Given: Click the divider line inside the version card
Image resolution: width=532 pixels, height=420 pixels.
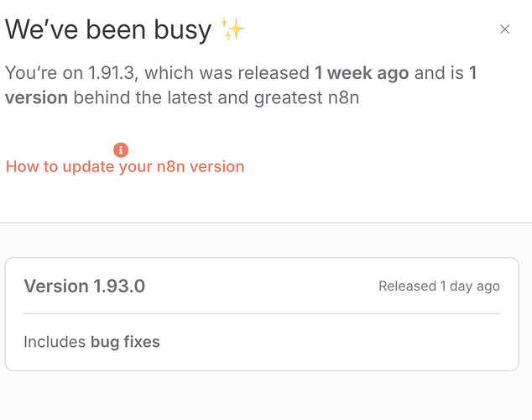Looking at the screenshot, I should coord(262,313).
